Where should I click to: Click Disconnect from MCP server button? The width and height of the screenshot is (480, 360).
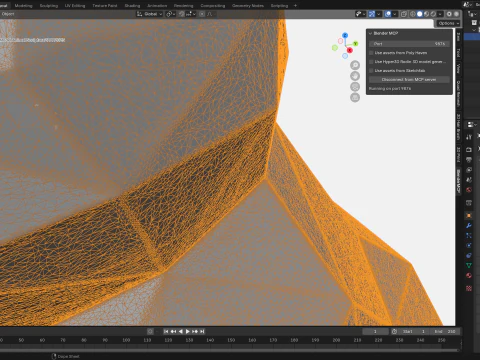point(409,80)
